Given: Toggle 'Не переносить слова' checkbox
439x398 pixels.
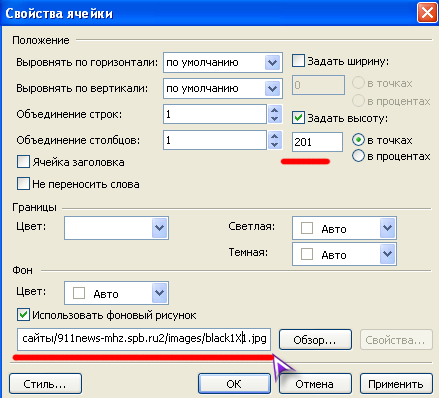Looking at the screenshot, I should [x=23, y=184].
